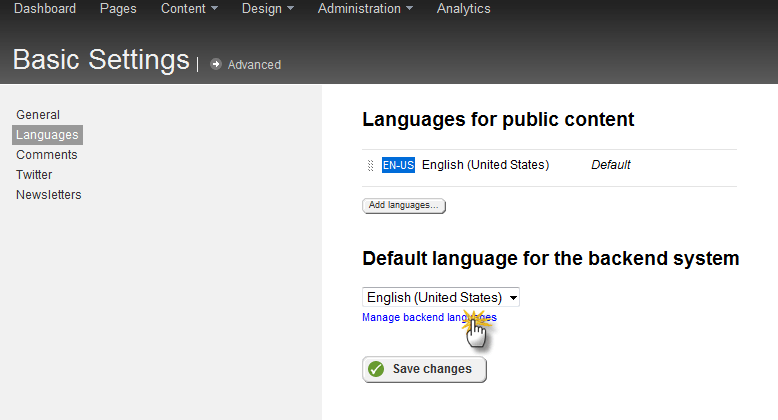
Task: Click the Default label for English
Action: (610, 165)
